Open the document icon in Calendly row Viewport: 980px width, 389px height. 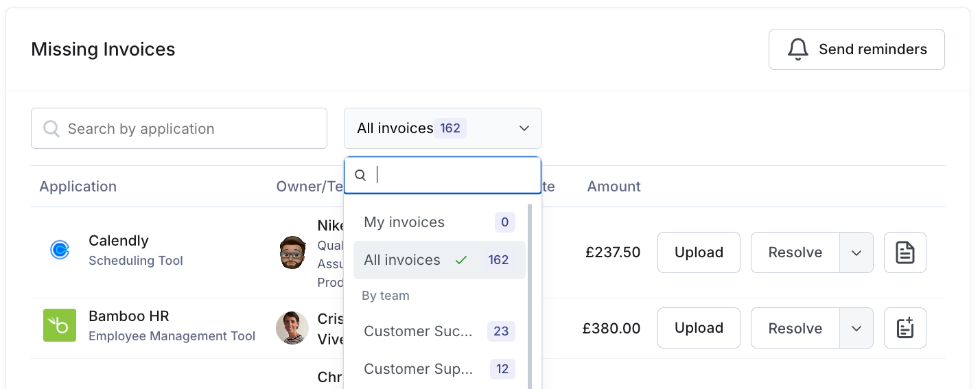905,252
